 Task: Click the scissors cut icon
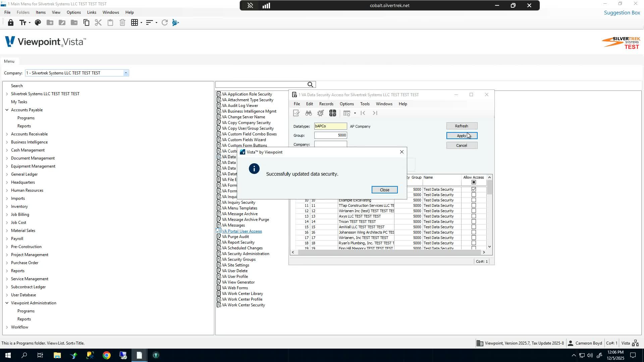click(98, 23)
